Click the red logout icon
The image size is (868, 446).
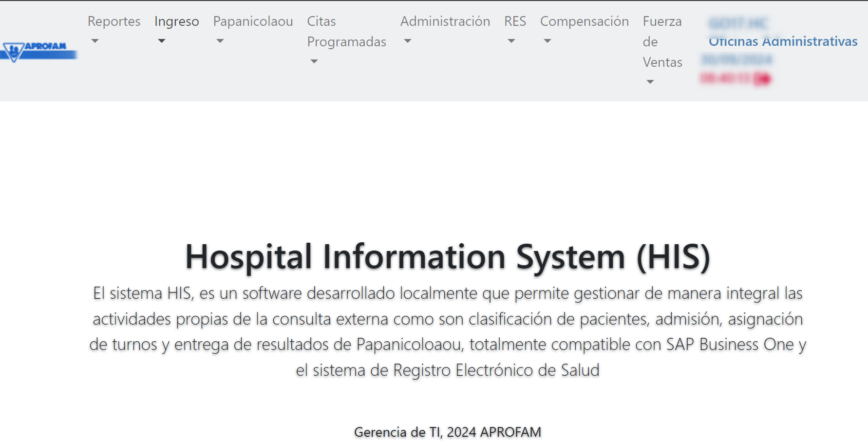point(763,78)
